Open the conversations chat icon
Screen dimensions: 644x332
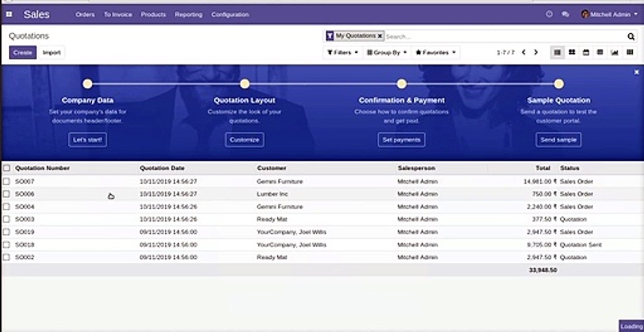tap(565, 14)
